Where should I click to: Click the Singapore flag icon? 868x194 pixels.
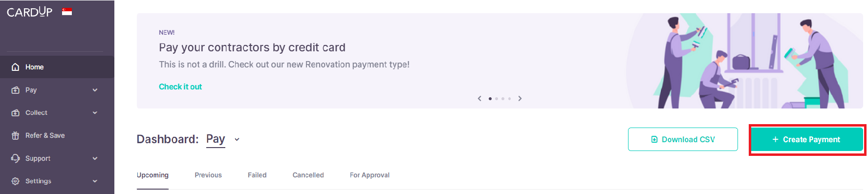pos(67,12)
